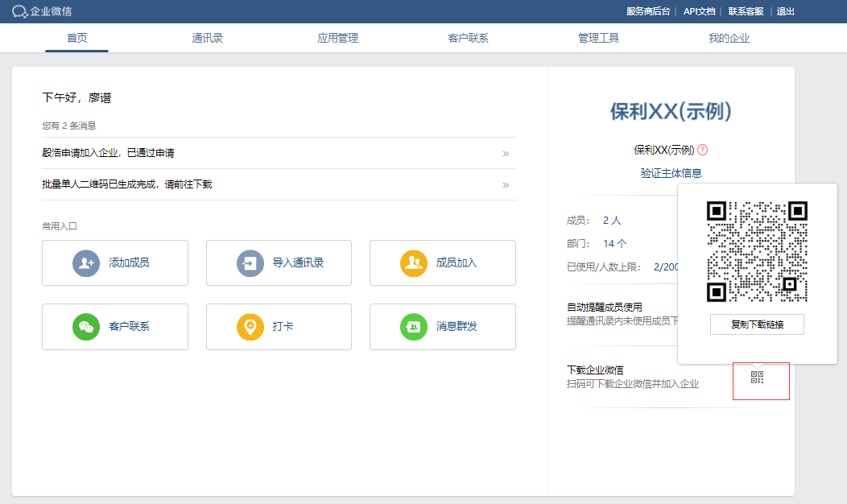Go to the 客户联系 tab
The image size is (847, 504).
[468, 38]
